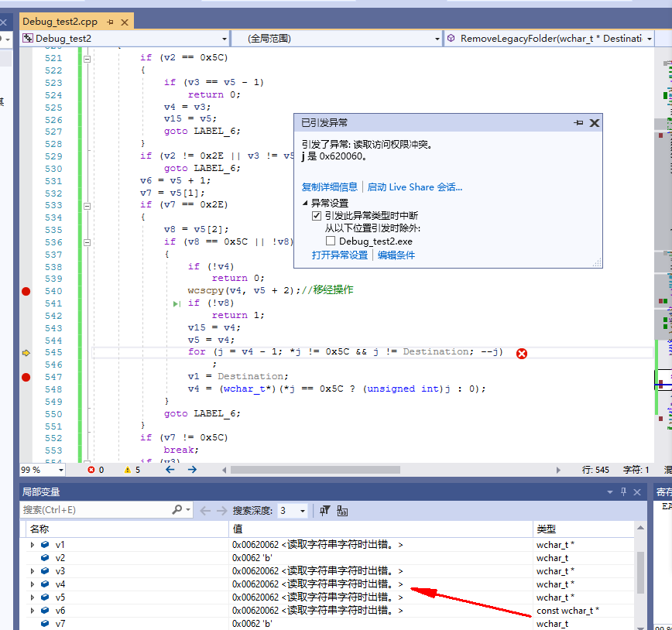Open the Locals panel window position menu arrow
This screenshot has height=630, width=672.
pos(610,492)
